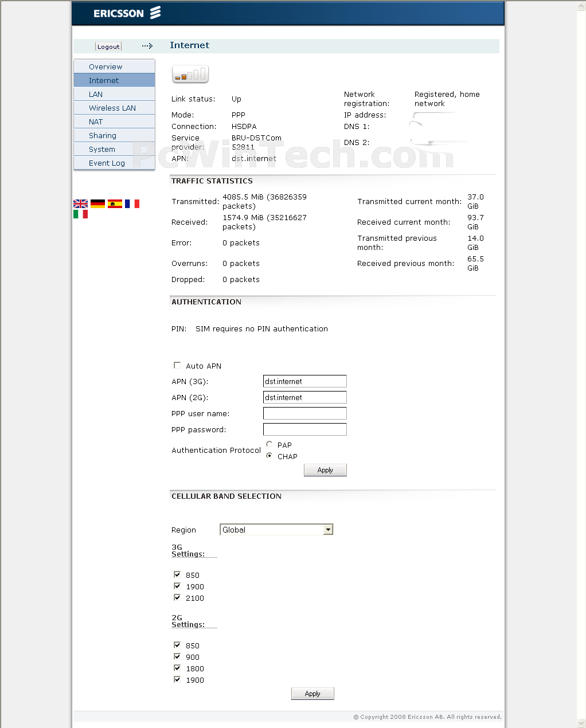Uncheck the 1900 band under 2G Settings
This screenshot has height=728, width=586.
tap(177, 679)
